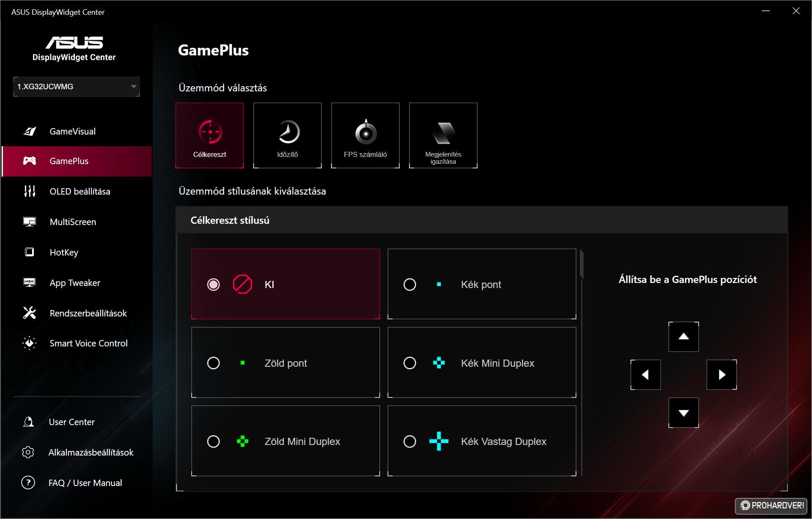Open the App Tweaker menu item
Screen dimensions: 812x519
pos(77,283)
